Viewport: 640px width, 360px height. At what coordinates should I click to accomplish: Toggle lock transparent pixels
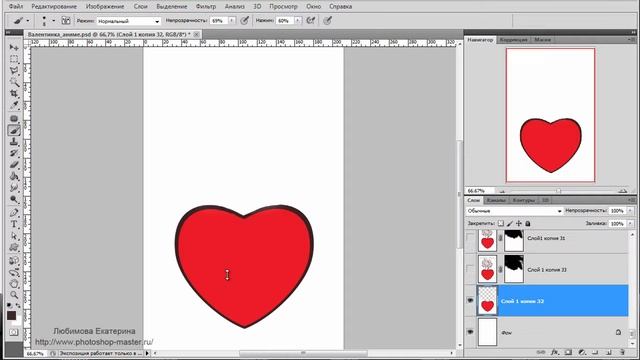coord(501,223)
